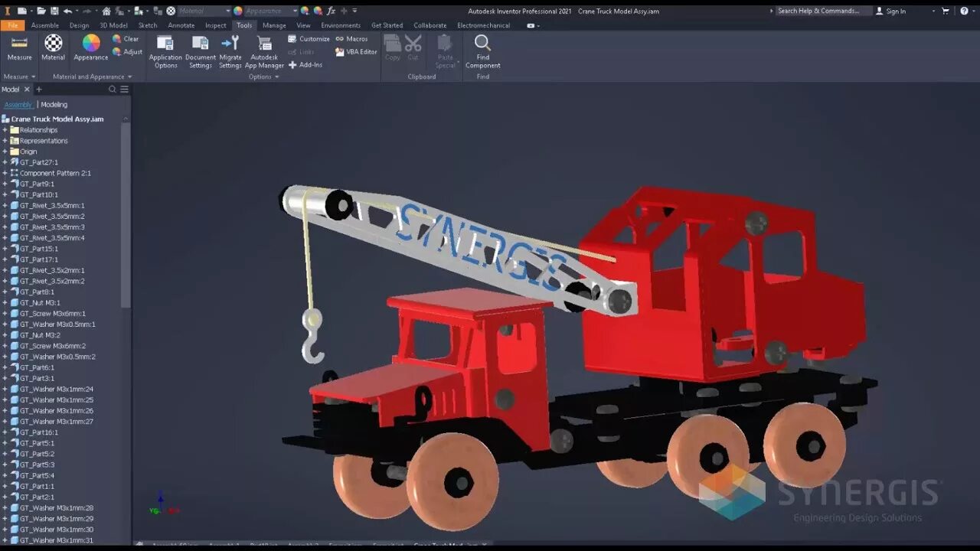Expand GT_Part27:1 node
The height and width of the screenshot is (551, 980).
5,162
